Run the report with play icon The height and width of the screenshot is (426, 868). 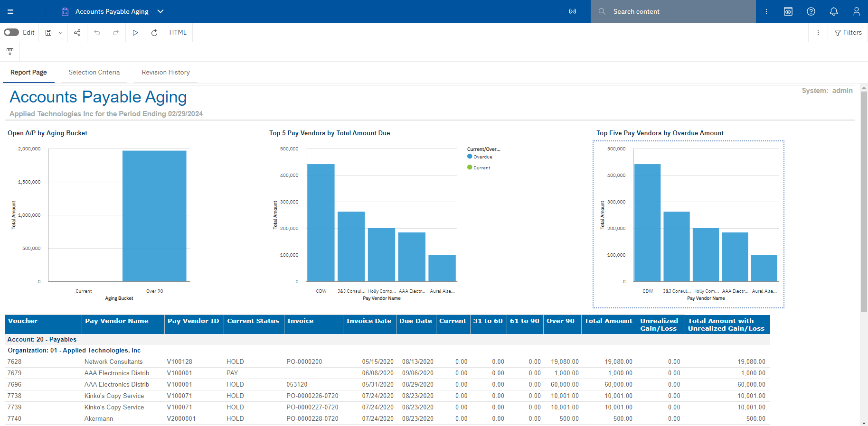135,33
